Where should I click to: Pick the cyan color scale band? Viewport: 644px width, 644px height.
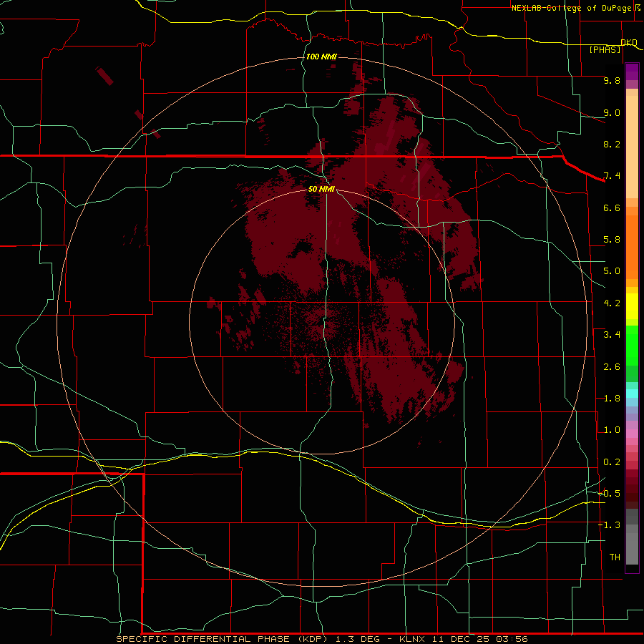[632, 394]
